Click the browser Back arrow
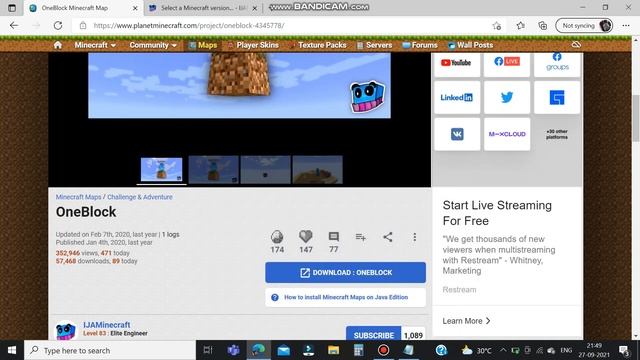Screen dimensions: 640x360 click(x=14, y=25)
